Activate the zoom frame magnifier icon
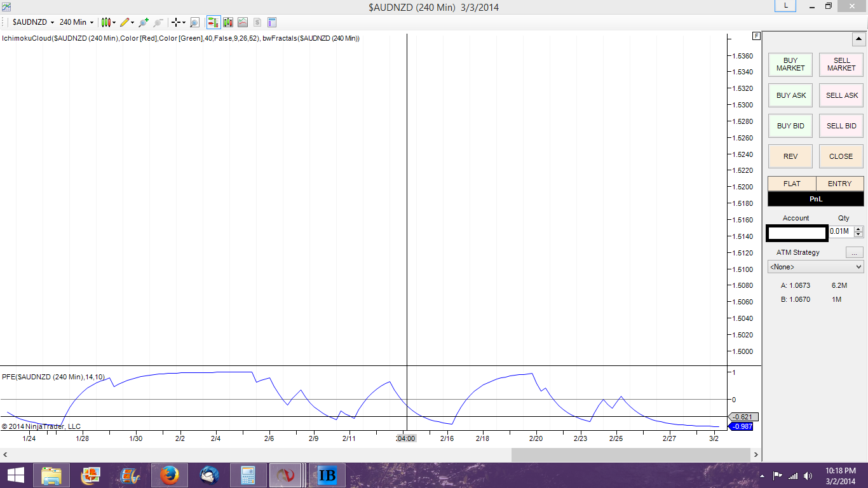This screenshot has width=868, height=488. pos(194,22)
